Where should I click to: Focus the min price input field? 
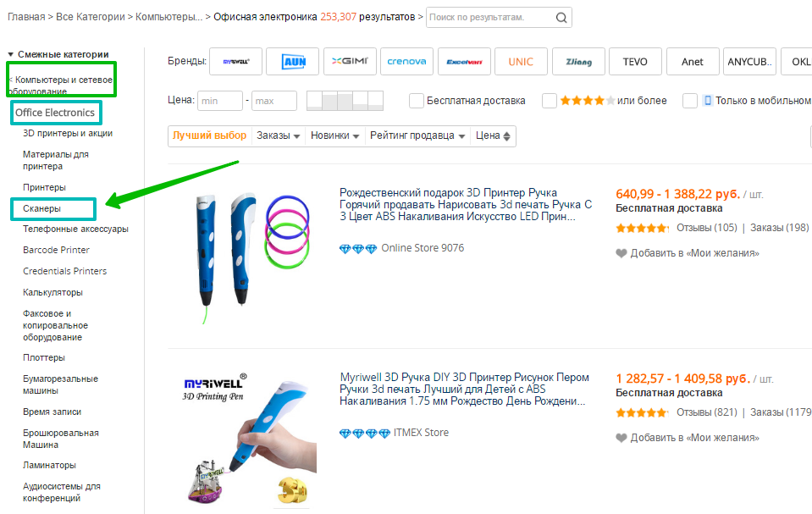pos(219,101)
